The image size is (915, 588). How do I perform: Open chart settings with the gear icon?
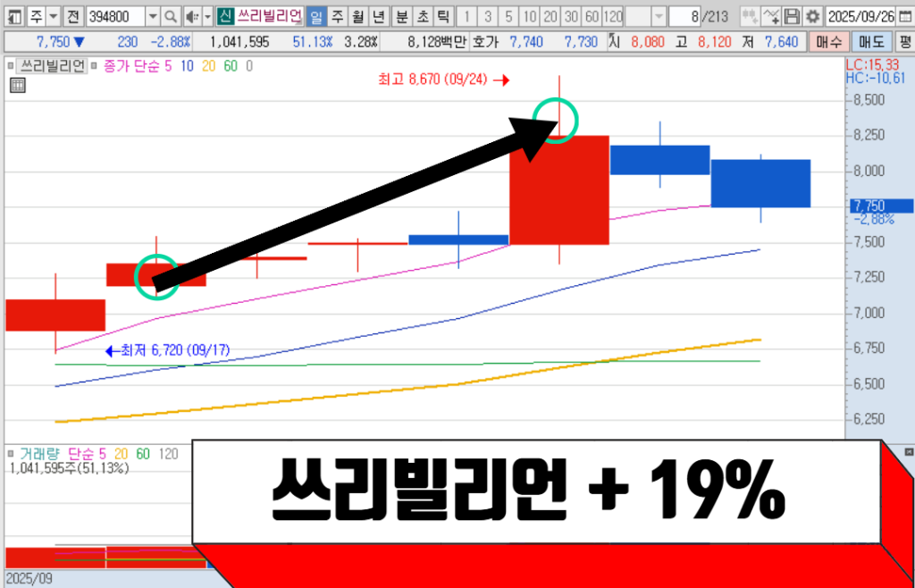pyautogui.click(x=812, y=17)
